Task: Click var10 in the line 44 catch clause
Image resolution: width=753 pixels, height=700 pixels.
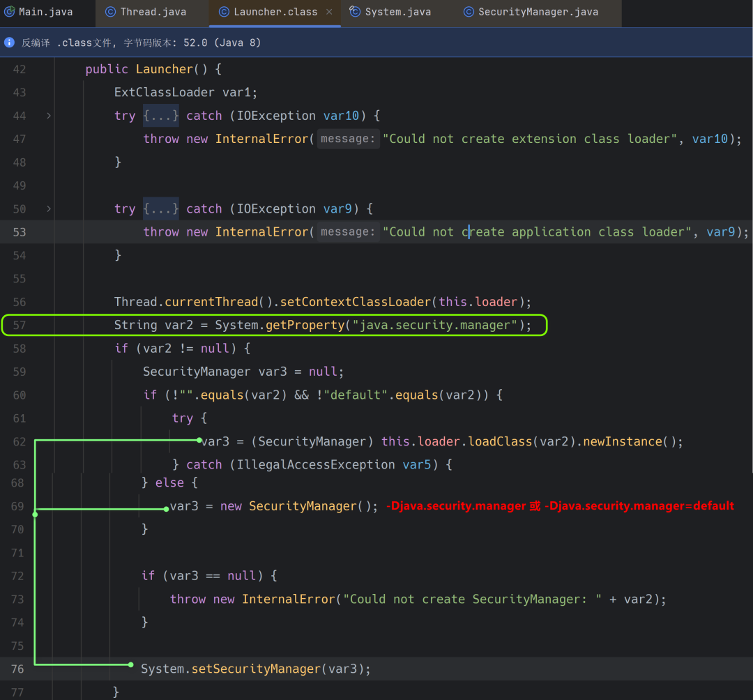Action: (341, 116)
